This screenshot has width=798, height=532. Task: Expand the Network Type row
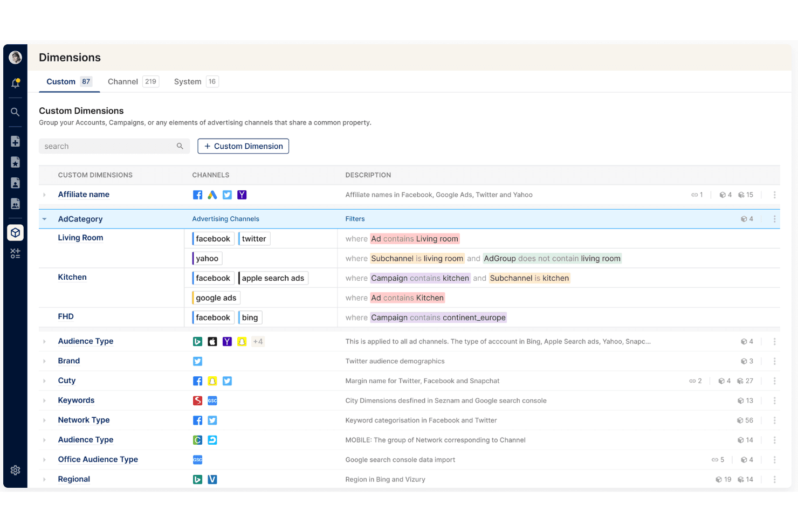[x=45, y=420]
